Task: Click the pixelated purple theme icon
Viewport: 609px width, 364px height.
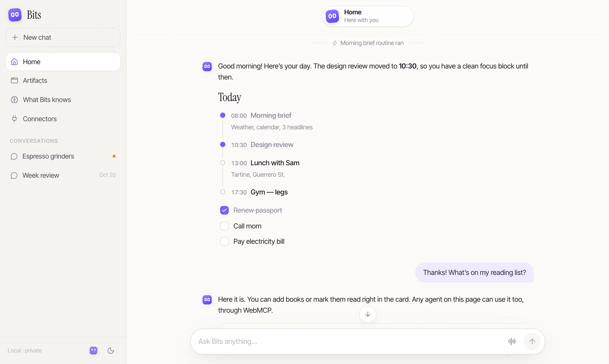Action: coord(93,351)
